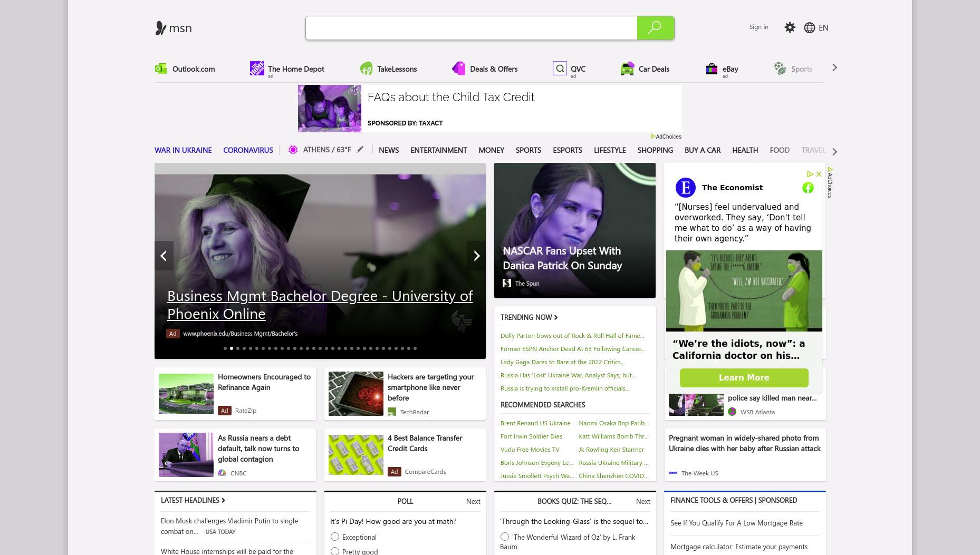Open the Hackers targeting smartphone thumbnail

click(x=356, y=394)
